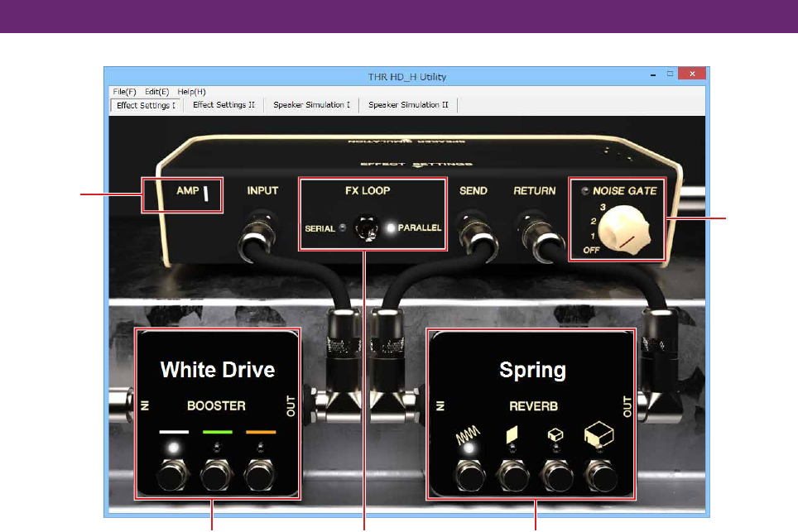Image resolution: width=798 pixels, height=532 pixels.
Task: Click the BOOSTER label
Action: pos(216,406)
